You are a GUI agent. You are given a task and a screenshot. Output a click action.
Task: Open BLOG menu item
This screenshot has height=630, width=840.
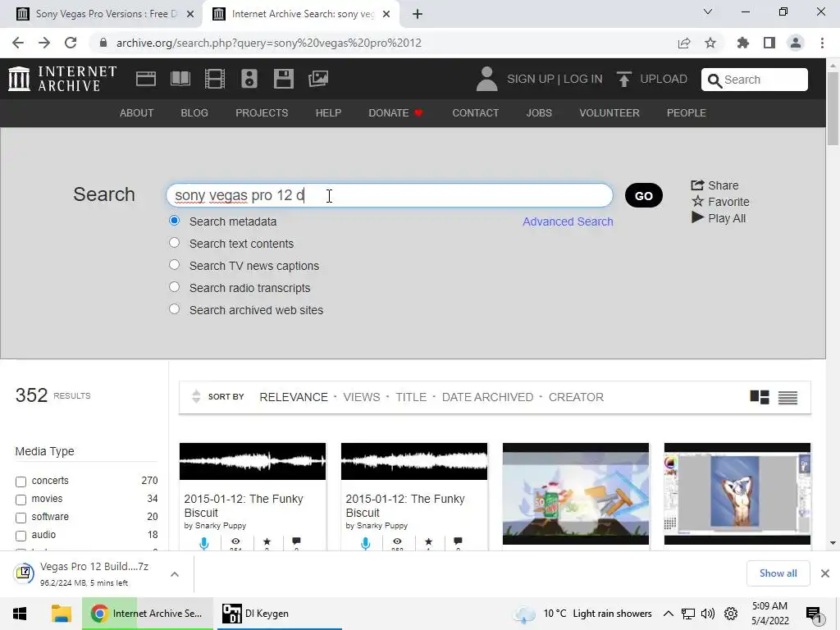pyautogui.click(x=194, y=113)
